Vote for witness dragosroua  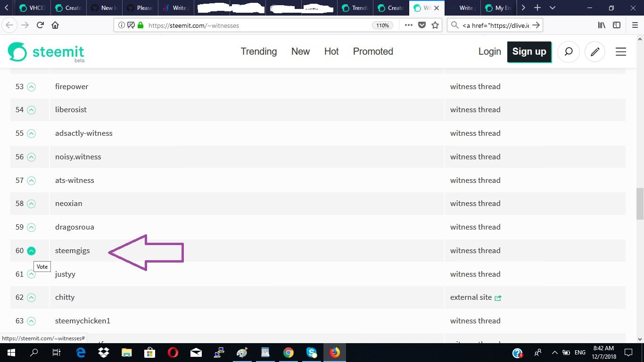[x=31, y=227]
